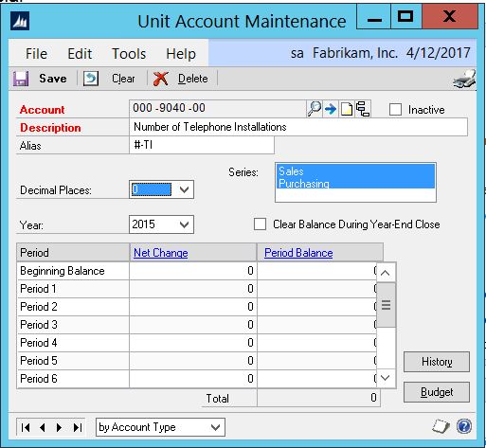
Task: Click the Description input field
Action: pos(298,127)
